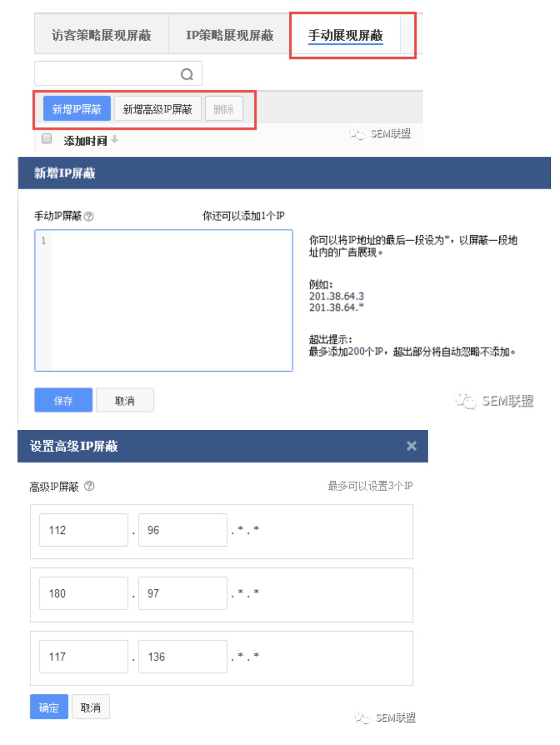The width and height of the screenshot is (560, 745).
Task: Sort by 添加时间 arrow
Action: pos(115,140)
